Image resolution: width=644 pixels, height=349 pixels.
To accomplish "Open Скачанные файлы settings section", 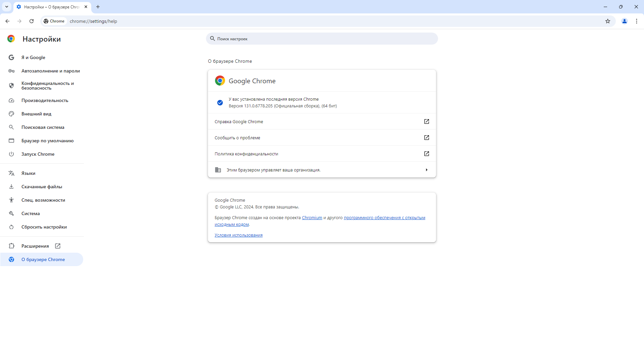I will [x=42, y=187].
